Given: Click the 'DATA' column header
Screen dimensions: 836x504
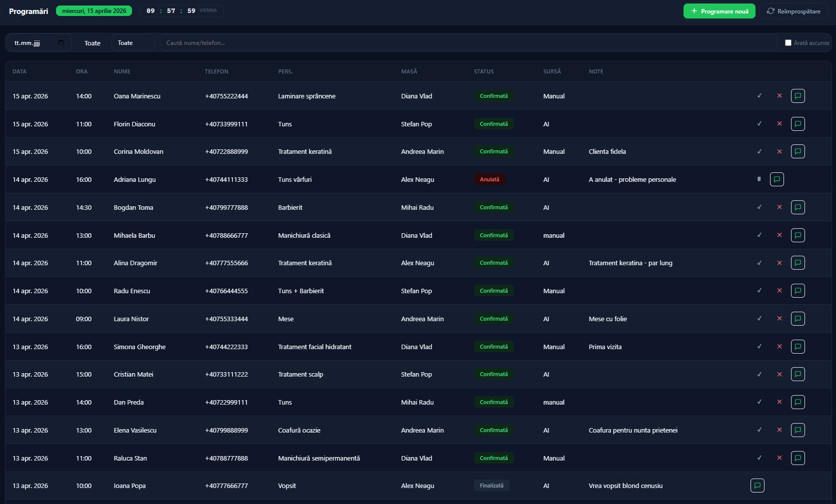Looking at the screenshot, I should [x=19, y=71].
